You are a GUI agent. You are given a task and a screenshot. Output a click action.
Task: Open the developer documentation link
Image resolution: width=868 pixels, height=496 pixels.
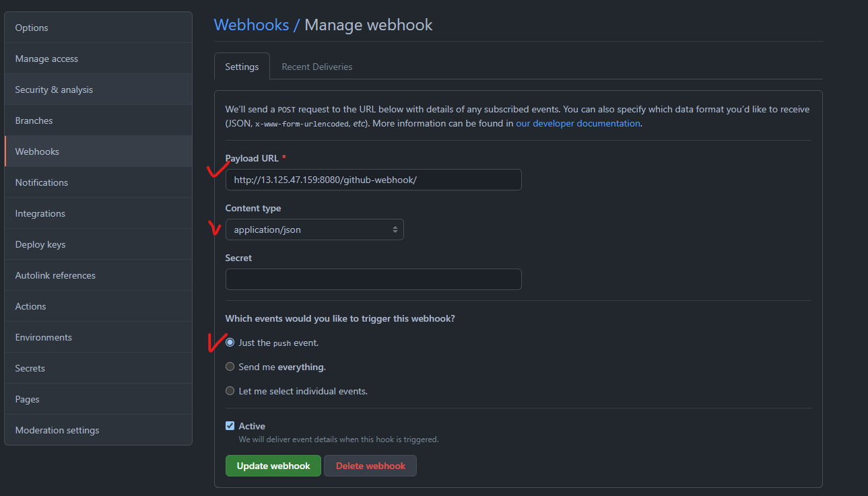[x=578, y=123]
